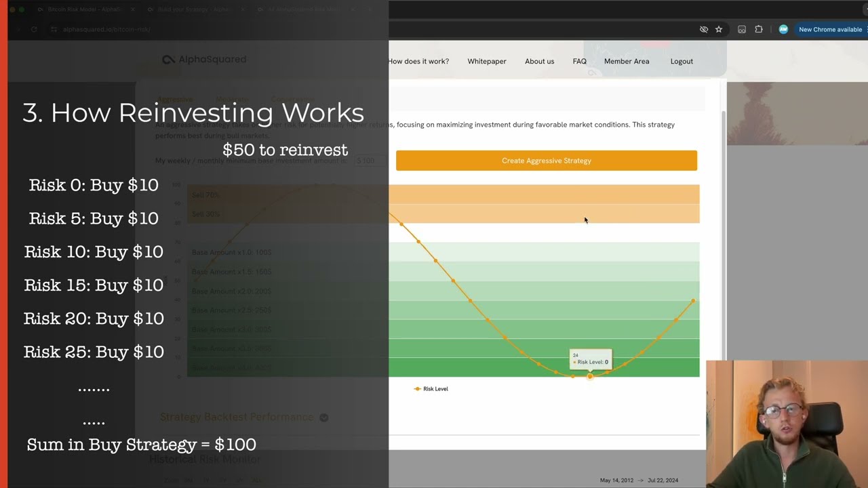The height and width of the screenshot is (488, 868).
Task: Click the Historical Risk Monitor heading
Action: point(205,459)
